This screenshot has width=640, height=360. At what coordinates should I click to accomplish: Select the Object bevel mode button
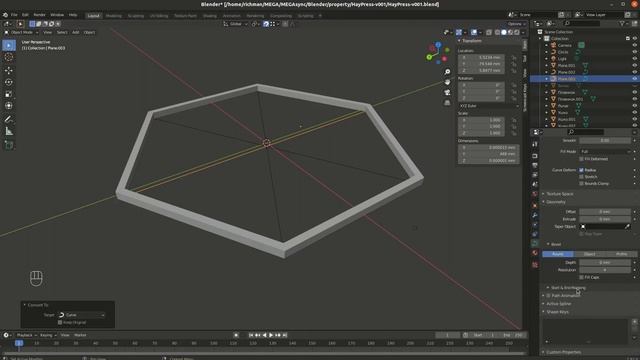point(589,254)
